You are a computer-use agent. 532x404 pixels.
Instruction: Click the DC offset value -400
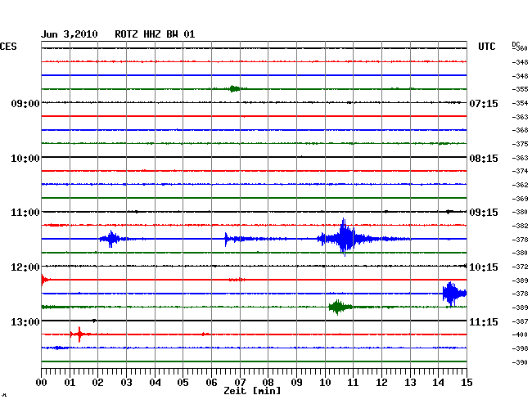(520, 334)
